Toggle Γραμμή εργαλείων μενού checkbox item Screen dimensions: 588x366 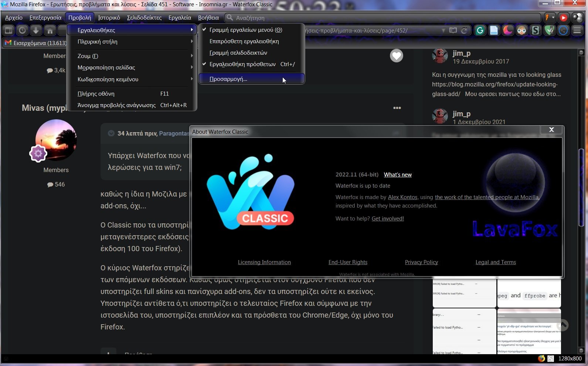(252, 30)
